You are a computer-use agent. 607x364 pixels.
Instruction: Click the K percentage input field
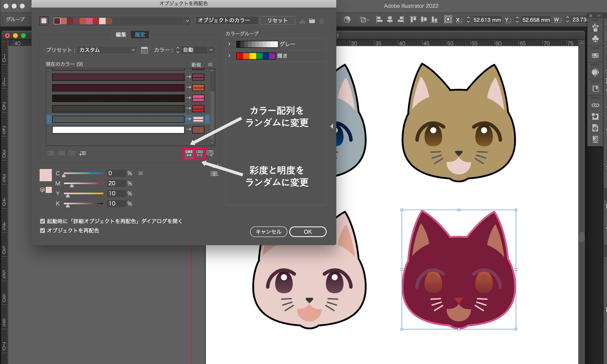click(116, 204)
